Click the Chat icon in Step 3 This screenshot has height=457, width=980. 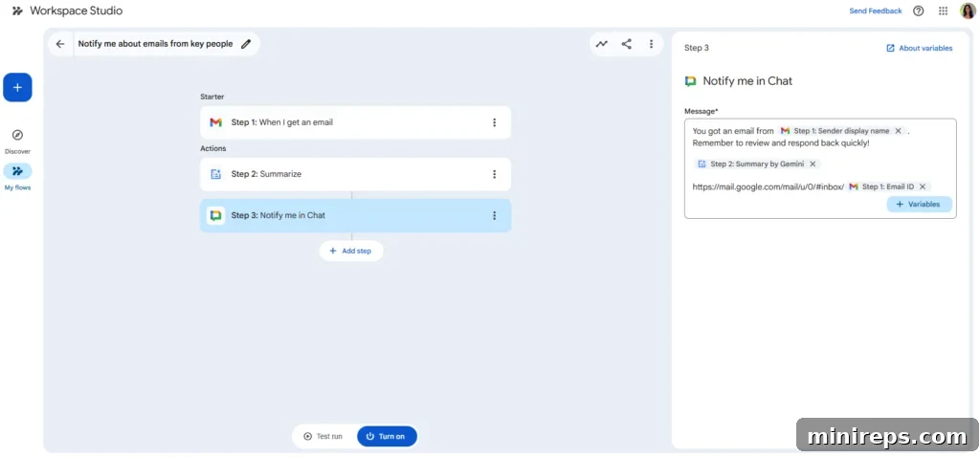215,215
